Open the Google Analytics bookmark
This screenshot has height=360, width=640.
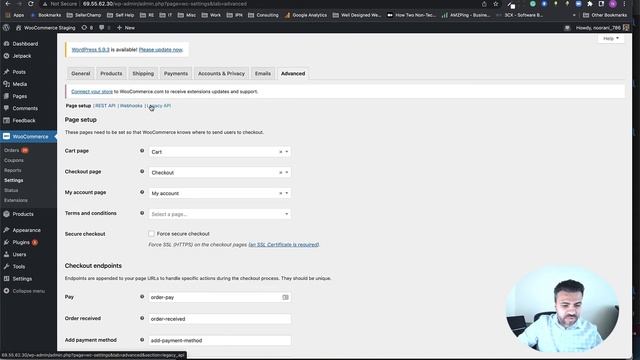306,15
